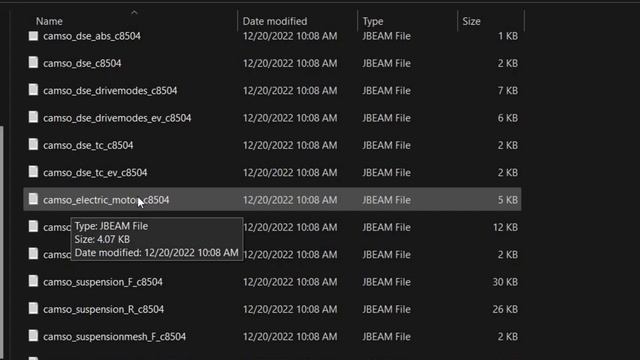This screenshot has height=360, width=640.
Task: Select file camso_dse_abs_c8504
Action: point(92,36)
